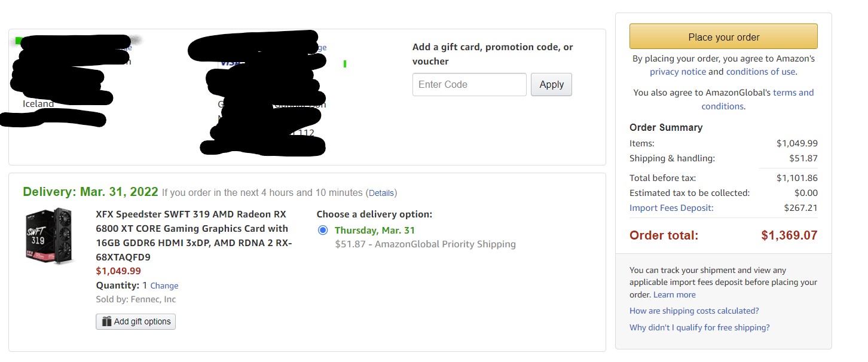Select the Thursday, Mar. 31 delivery radio button

pos(323,230)
